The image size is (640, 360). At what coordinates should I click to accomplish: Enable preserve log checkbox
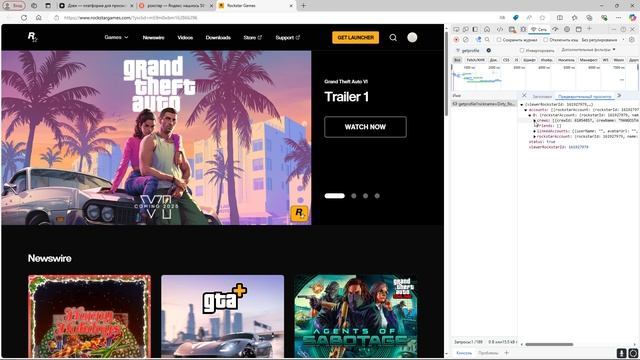pyautogui.click(x=499, y=40)
